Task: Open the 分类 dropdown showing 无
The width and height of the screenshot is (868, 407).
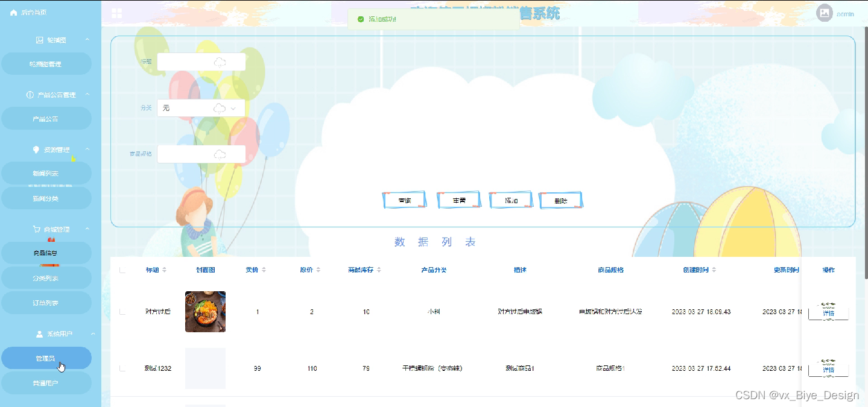Action: click(x=201, y=108)
